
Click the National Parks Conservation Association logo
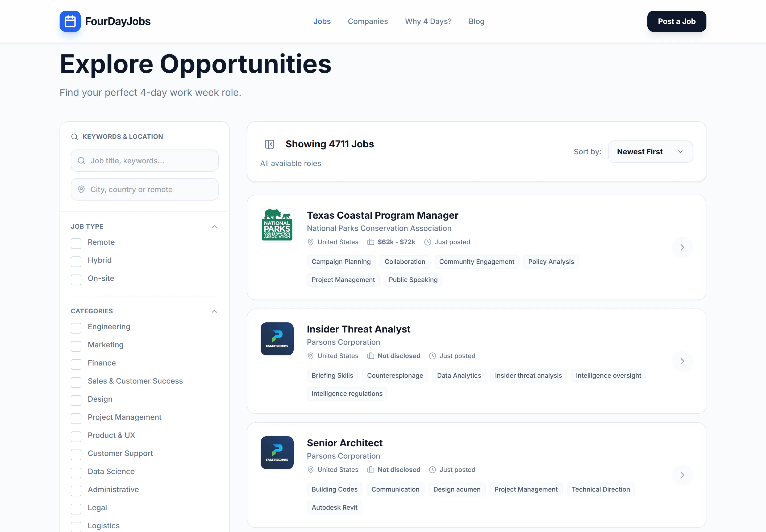(277, 225)
